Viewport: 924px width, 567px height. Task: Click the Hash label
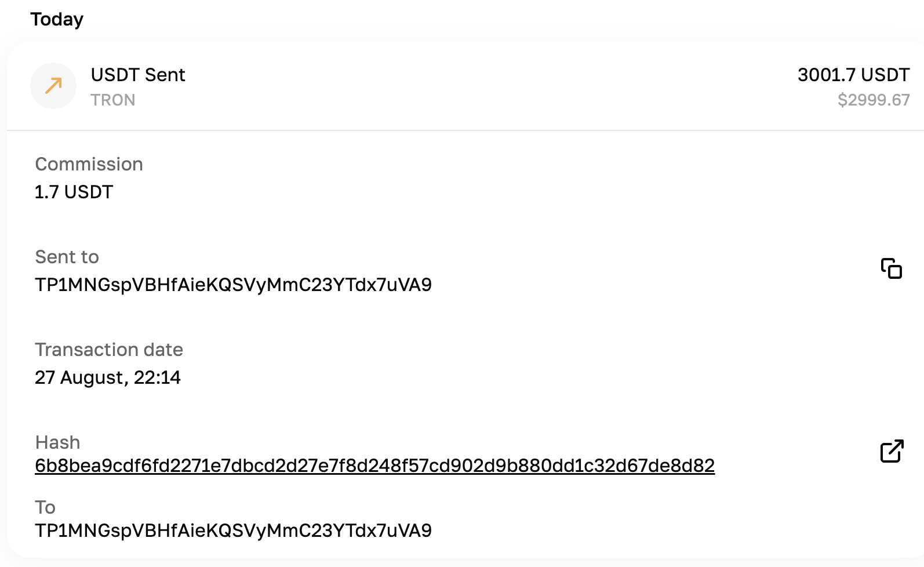57,442
